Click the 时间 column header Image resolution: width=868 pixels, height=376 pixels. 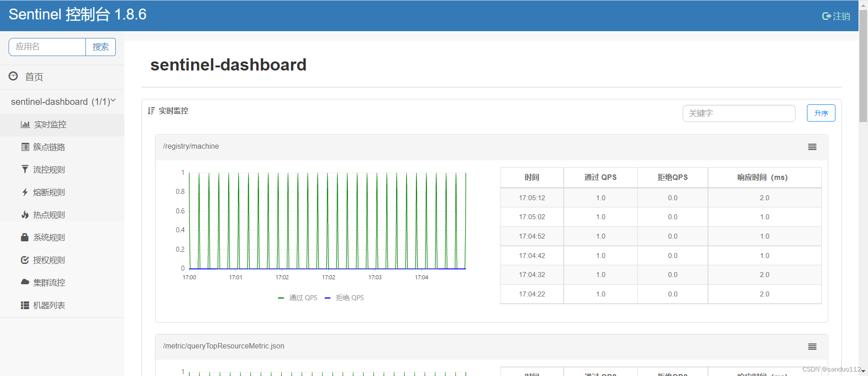tap(532, 177)
